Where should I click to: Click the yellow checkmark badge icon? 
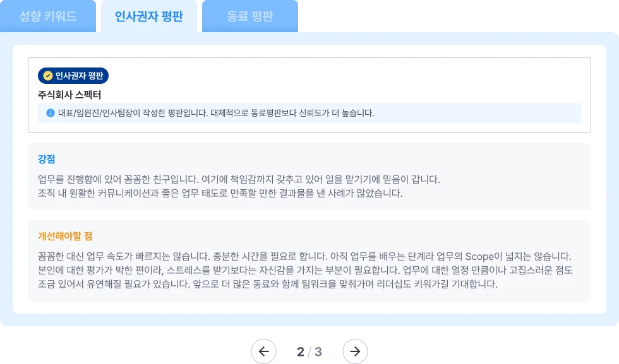pos(47,76)
